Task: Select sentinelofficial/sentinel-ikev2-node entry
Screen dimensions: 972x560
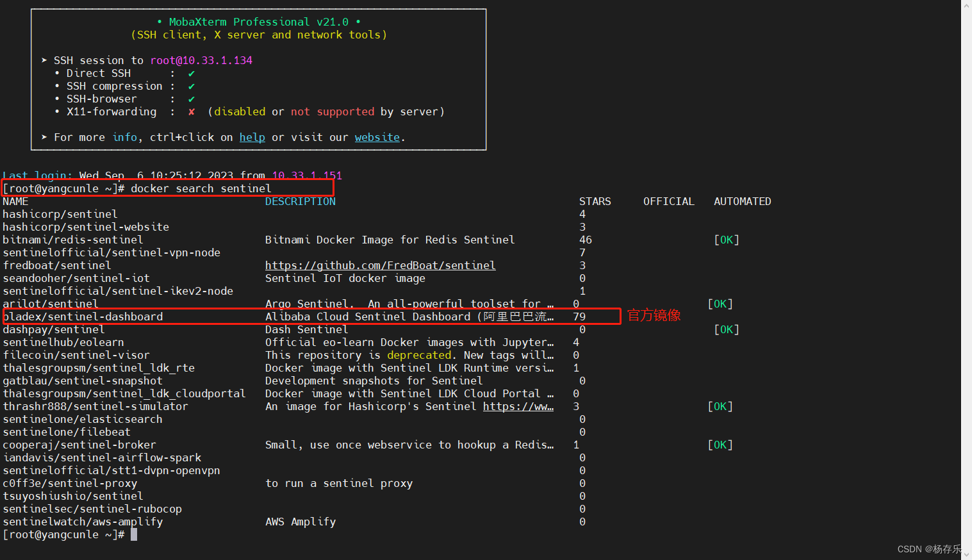Action: pos(118,291)
